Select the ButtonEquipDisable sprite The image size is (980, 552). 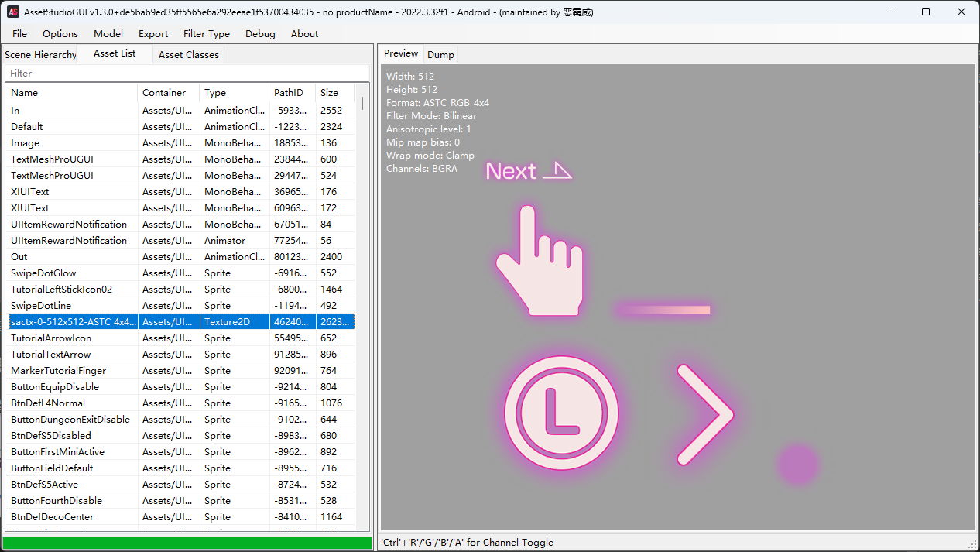(182, 387)
